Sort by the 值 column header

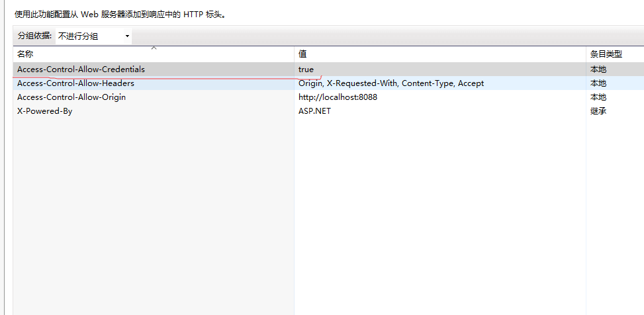tap(302, 54)
